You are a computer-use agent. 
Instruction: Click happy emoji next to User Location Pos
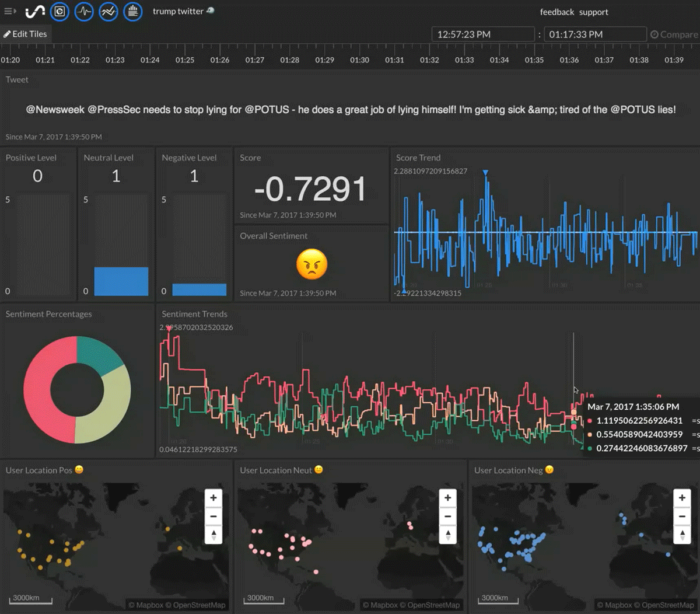(x=79, y=469)
